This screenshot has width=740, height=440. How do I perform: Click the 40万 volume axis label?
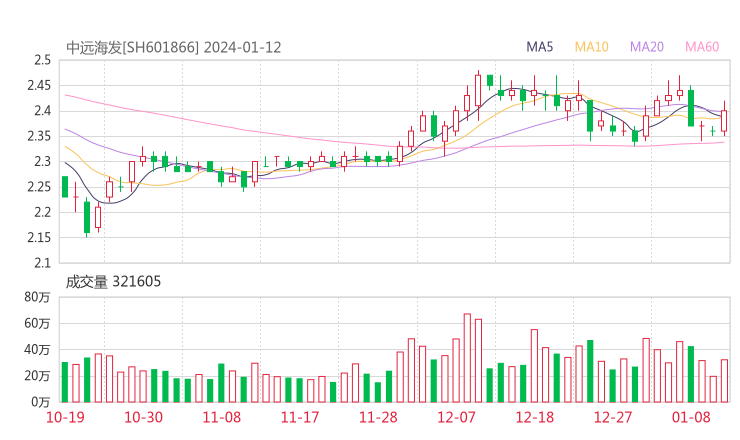(37, 350)
